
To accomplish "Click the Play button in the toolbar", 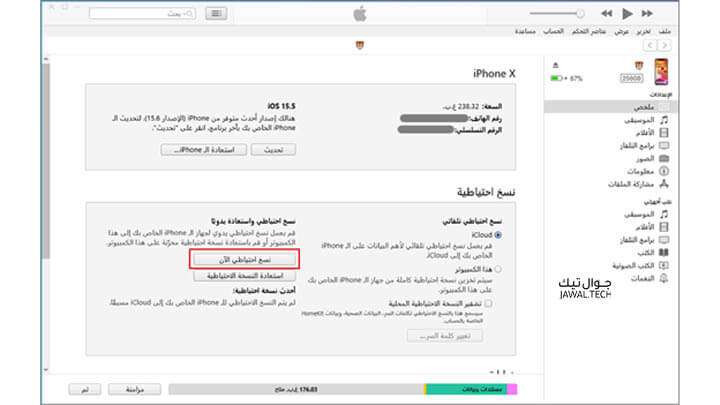I will pyautogui.click(x=627, y=14).
